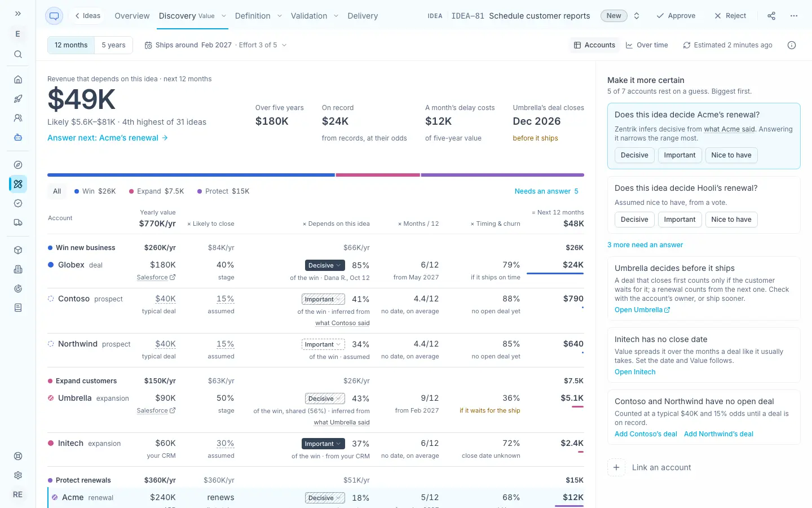Image resolution: width=812 pixels, height=508 pixels.
Task: Expand the collapsed left sidebar
Action: 18,14
